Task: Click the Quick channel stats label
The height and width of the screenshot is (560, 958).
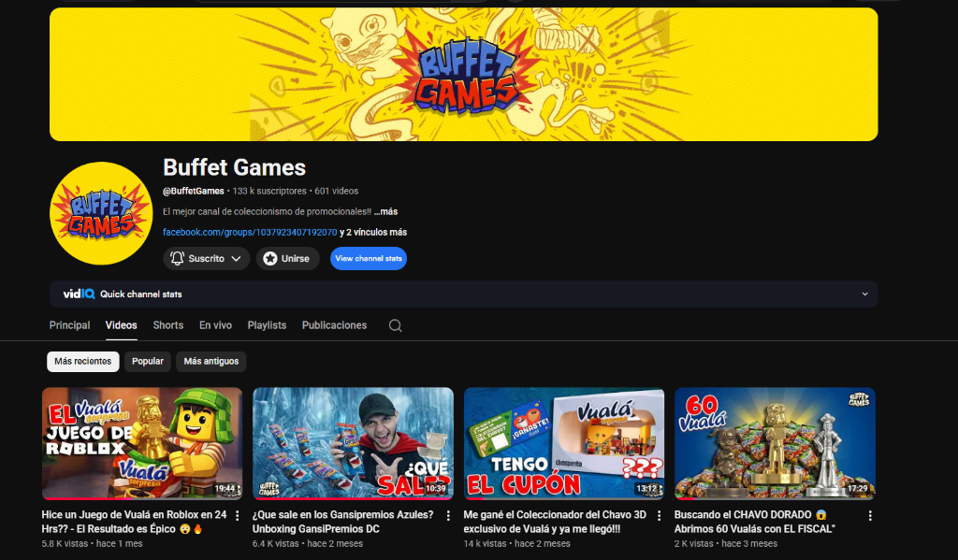Action: [x=141, y=294]
